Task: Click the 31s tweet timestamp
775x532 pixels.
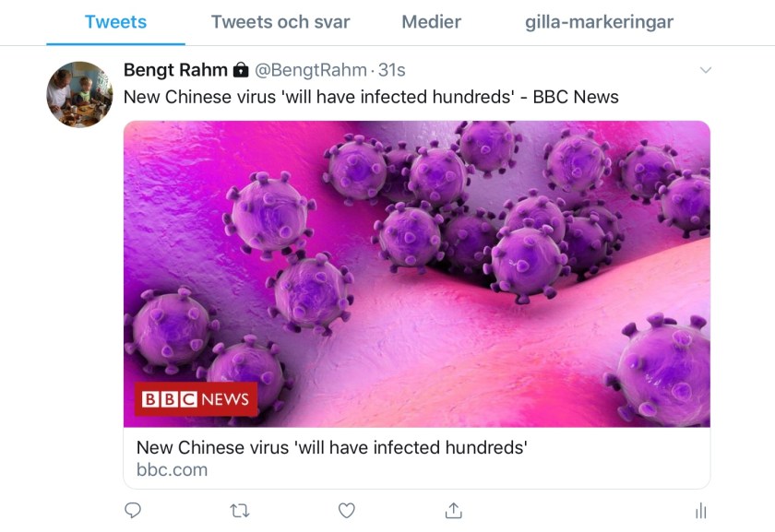Action: [x=391, y=70]
